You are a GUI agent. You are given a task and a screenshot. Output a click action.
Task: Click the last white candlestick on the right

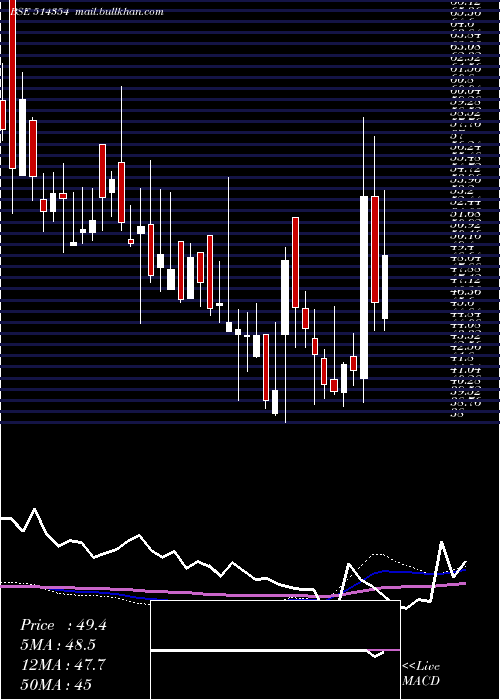pos(384,287)
